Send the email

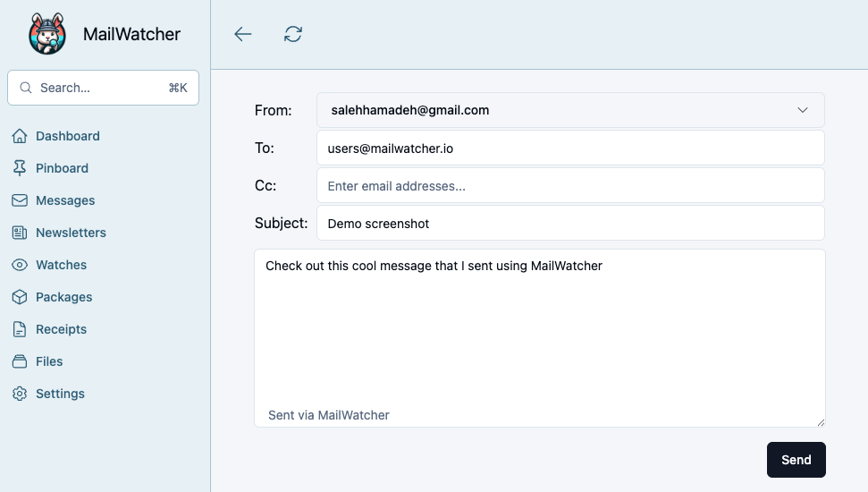tap(796, 460)
